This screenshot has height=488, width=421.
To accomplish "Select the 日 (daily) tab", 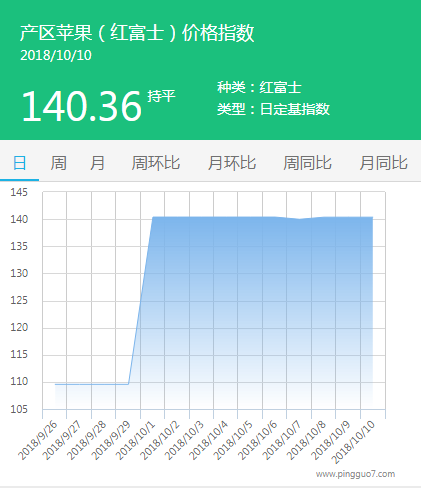I will 19,163.
